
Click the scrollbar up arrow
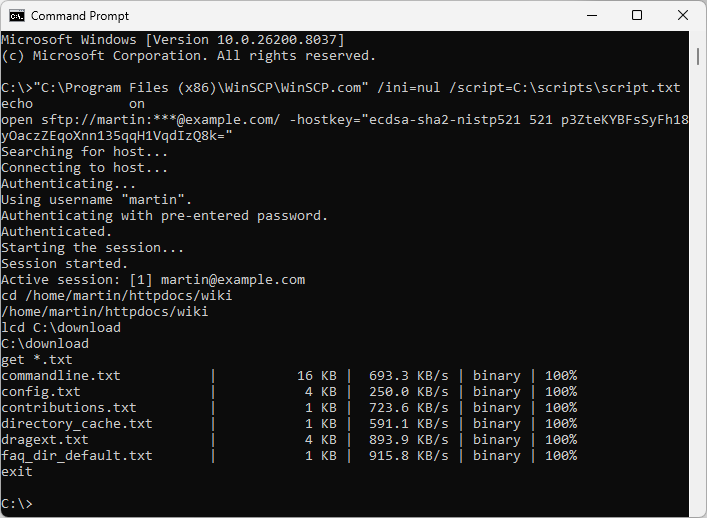698,39
